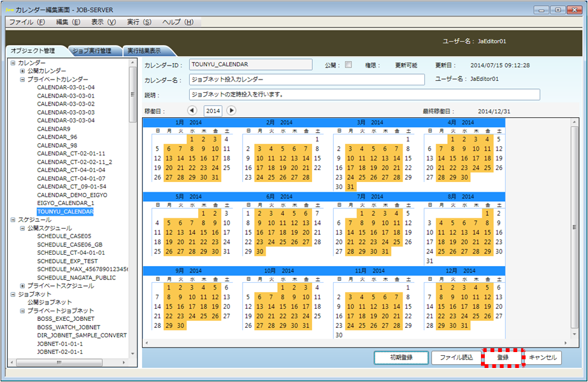Click day 31 in August 2014
Screen dimensions: 588x382
[430, 261]
